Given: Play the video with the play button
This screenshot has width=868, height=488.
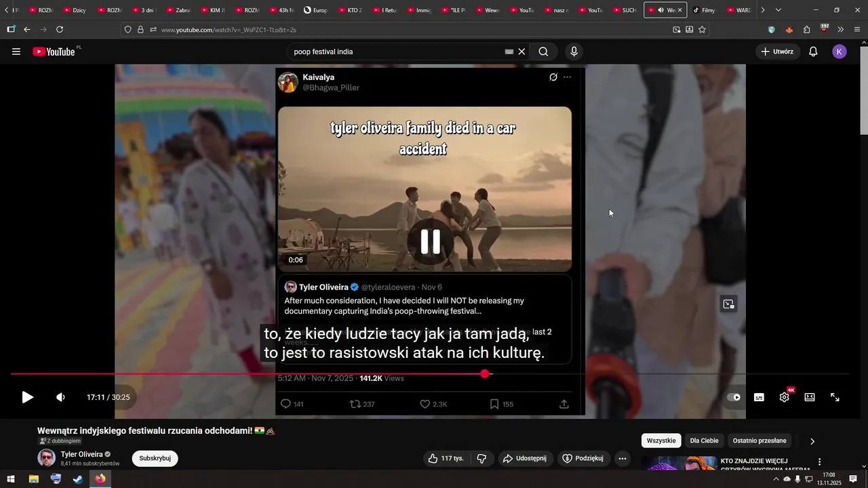Looking at the screenshot, I should [x=27, y=397].
